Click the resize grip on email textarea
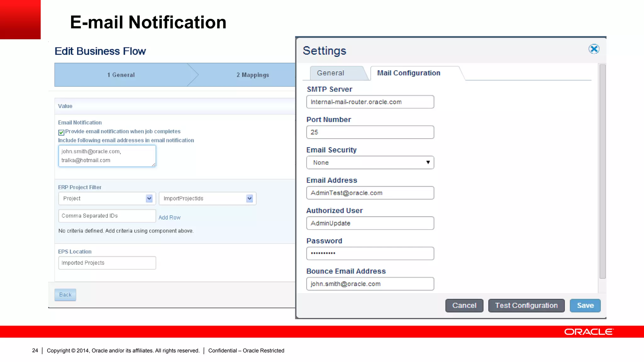The height and width of the screenshot is (362, 644). pos(153,164)
